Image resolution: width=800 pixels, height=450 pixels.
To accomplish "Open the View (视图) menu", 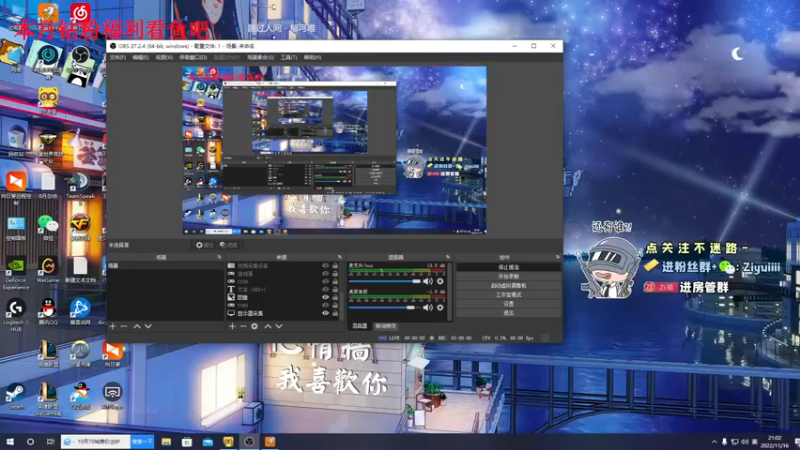I will [164, 58].
